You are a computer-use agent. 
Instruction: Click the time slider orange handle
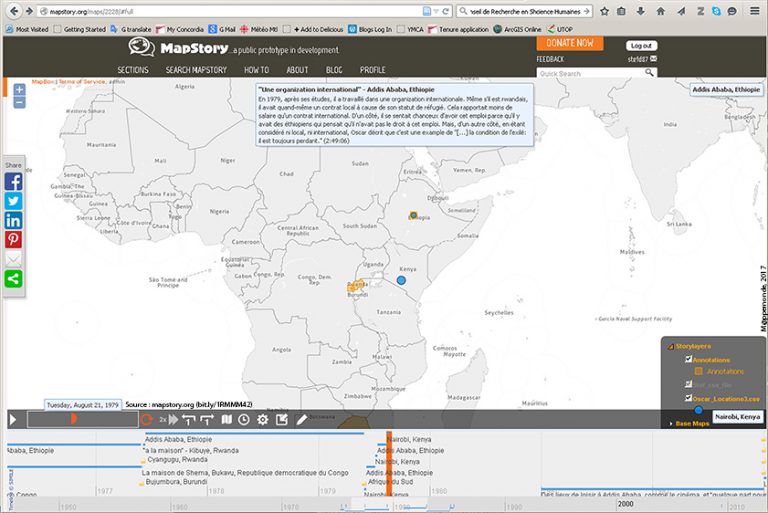[x=72, y=419]
